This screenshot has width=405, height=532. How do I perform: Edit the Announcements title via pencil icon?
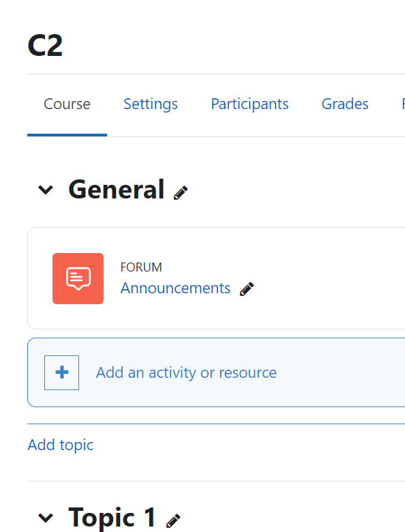[247, 289]
